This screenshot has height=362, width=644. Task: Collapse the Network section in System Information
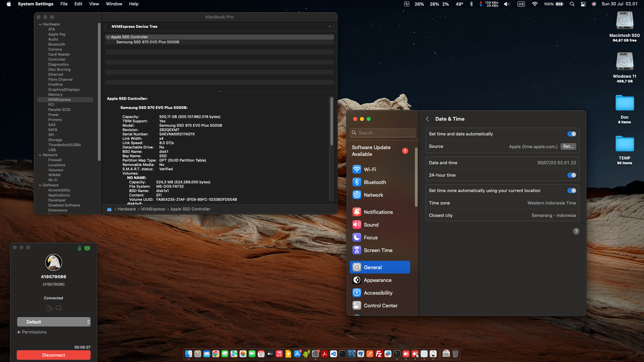[x=40, y=155]
